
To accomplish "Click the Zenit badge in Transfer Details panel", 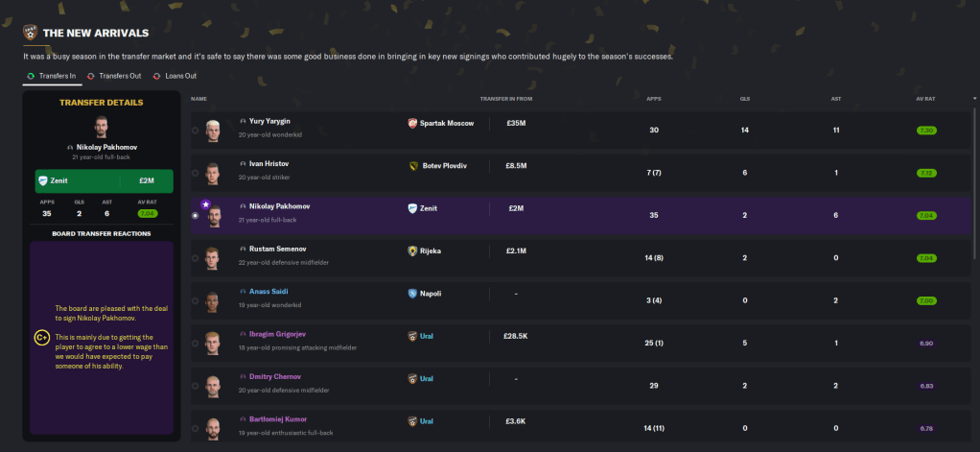I will [x=42, y=180].
